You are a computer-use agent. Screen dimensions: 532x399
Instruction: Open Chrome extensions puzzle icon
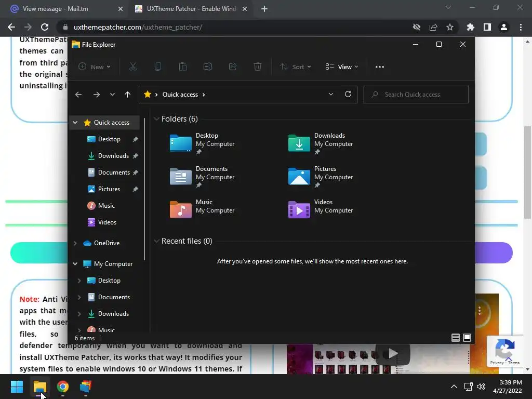click(471, 27)
